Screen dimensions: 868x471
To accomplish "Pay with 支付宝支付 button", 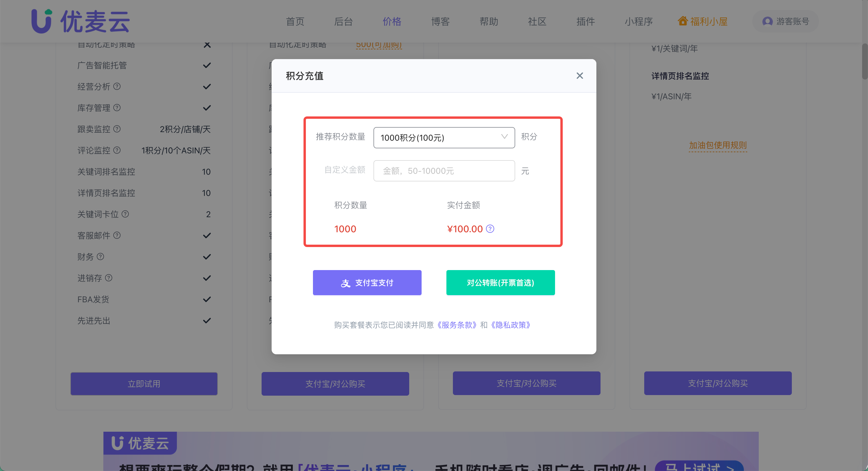I will click(x=367, y=282).
